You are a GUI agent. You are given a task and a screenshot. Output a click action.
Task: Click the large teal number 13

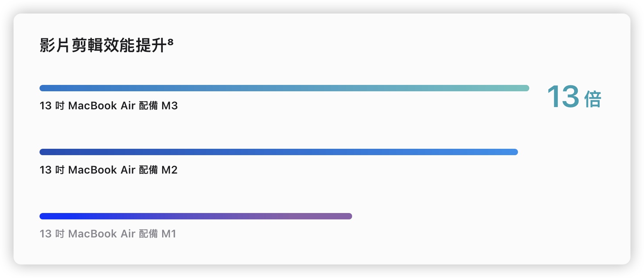(563, 97)
